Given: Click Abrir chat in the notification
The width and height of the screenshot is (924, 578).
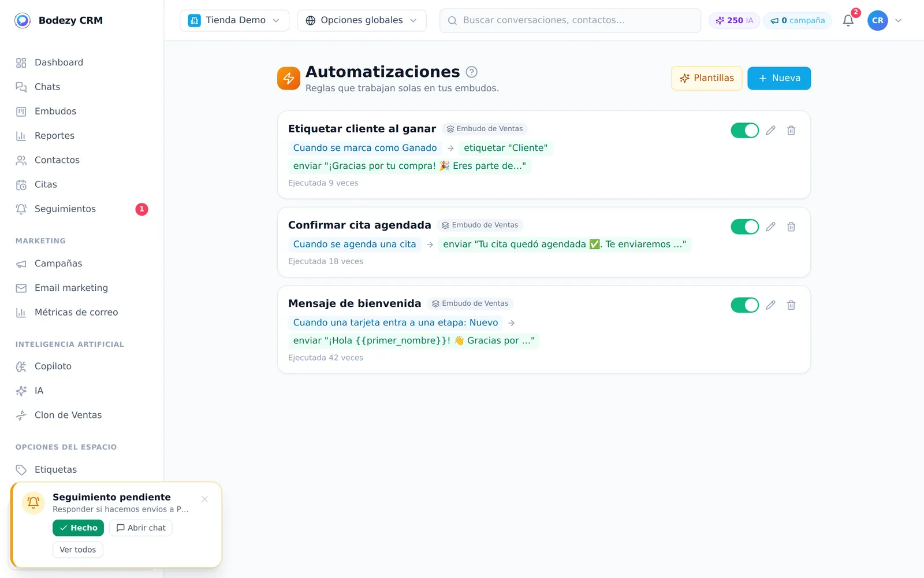Looking at the screenshot, I should 141,528.
